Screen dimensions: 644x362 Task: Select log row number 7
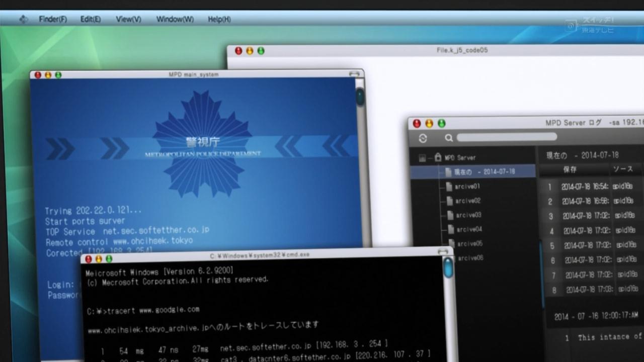[595, 275]
